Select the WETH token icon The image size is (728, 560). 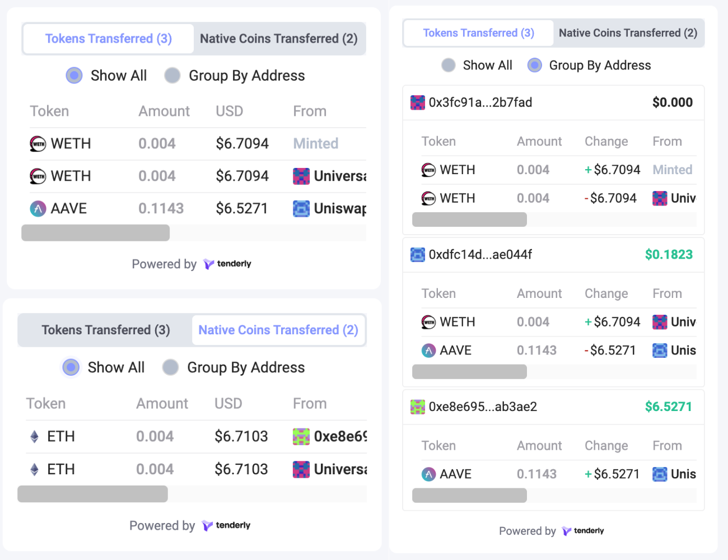pos(37,143)
